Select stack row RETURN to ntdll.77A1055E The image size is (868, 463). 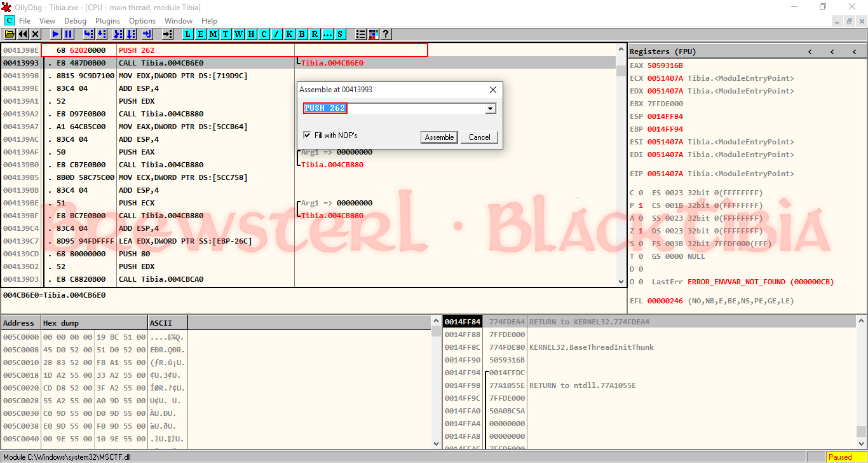pos(649,385)
